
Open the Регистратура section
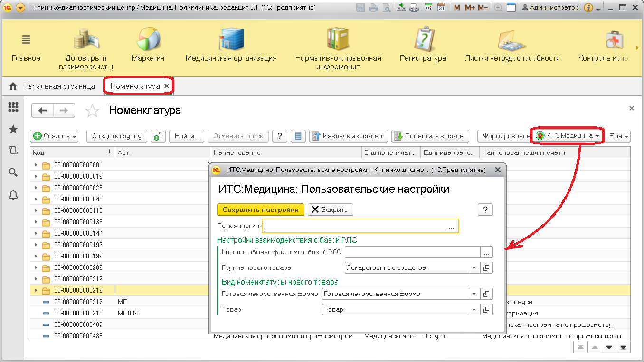point(423,45)
